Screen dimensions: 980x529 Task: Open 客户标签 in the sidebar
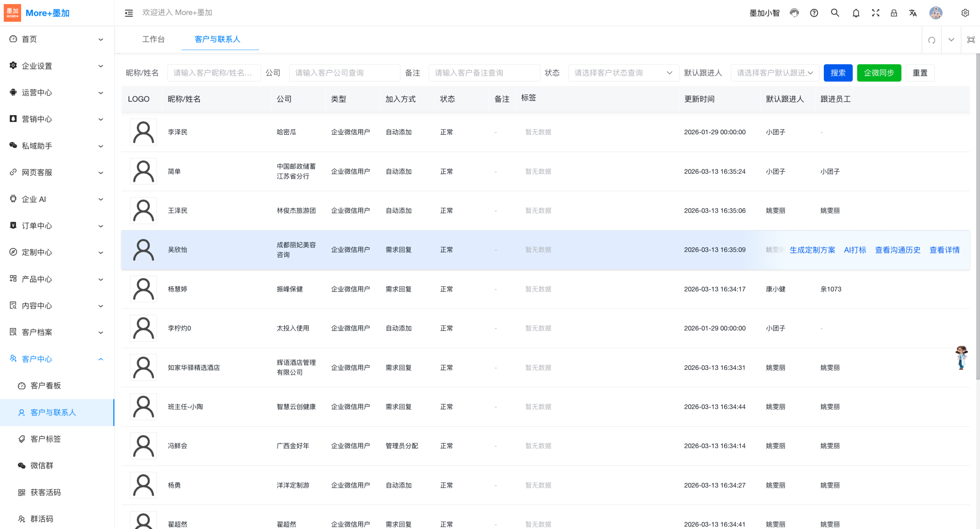[x=46, y=439]
